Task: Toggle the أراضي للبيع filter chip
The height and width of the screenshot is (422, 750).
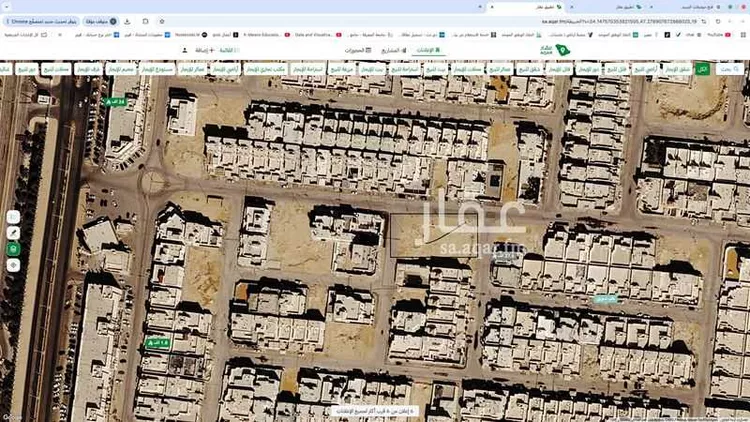Action: click(645, 69)
